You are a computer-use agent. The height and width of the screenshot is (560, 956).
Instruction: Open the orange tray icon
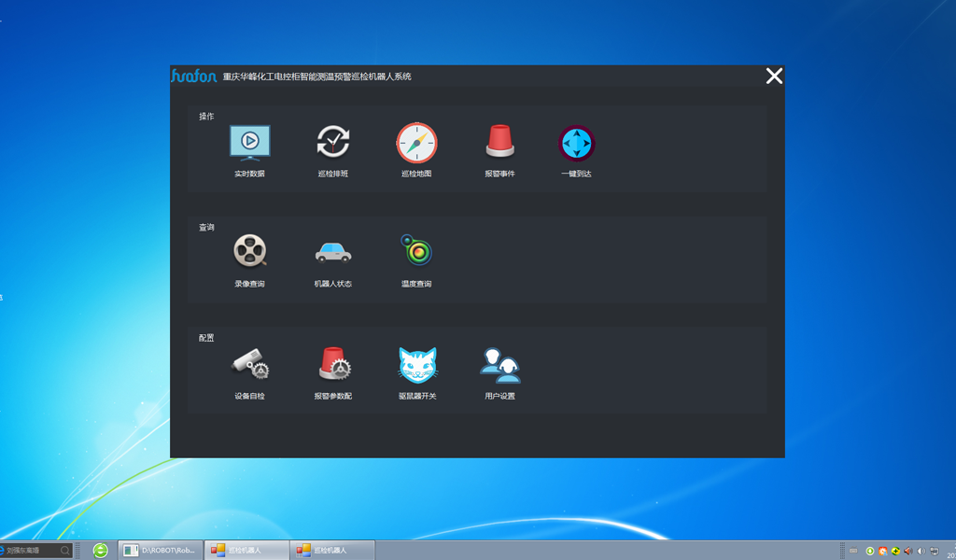[883, 551]
